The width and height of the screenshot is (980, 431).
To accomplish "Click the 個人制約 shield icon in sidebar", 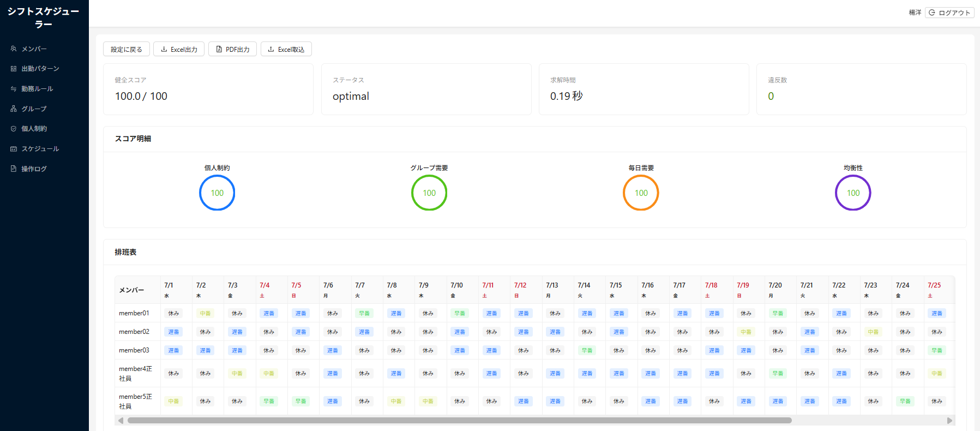I will [14, 129].
